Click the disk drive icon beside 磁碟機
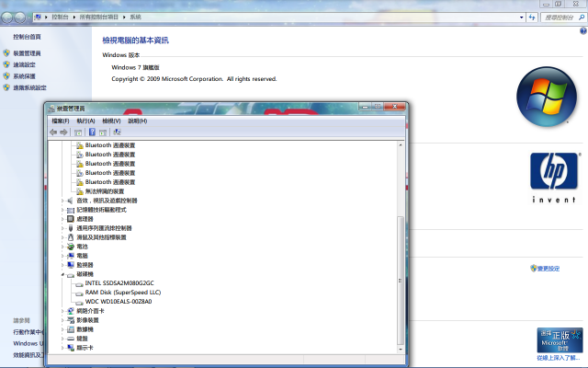Screen dimensions: 588x368 70,274
